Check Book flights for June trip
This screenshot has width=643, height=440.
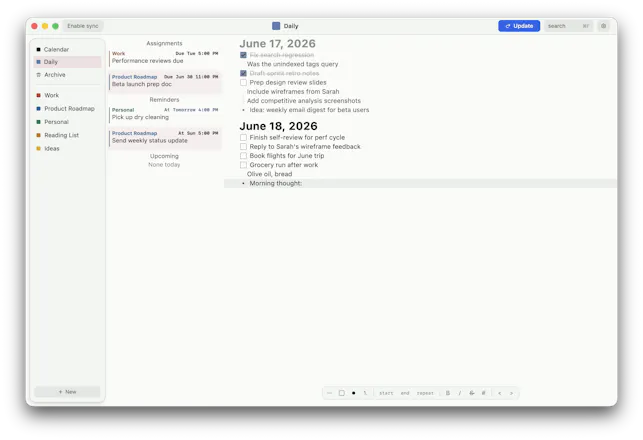pos(243,156)
